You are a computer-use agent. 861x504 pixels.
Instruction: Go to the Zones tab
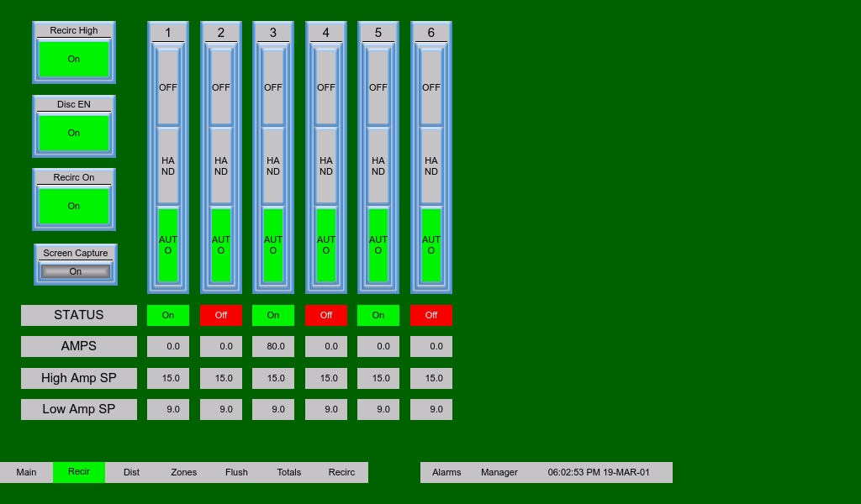184,472
